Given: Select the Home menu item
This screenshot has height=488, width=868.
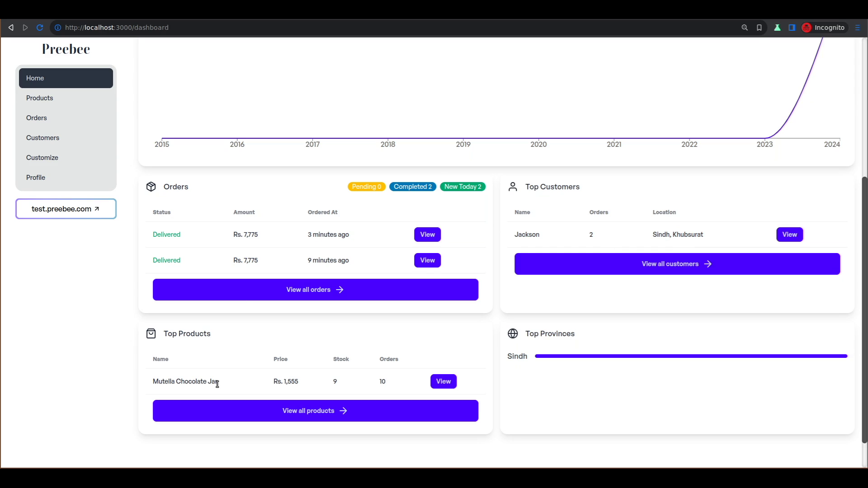Looking at the screenshot, I should pos(66,78).
